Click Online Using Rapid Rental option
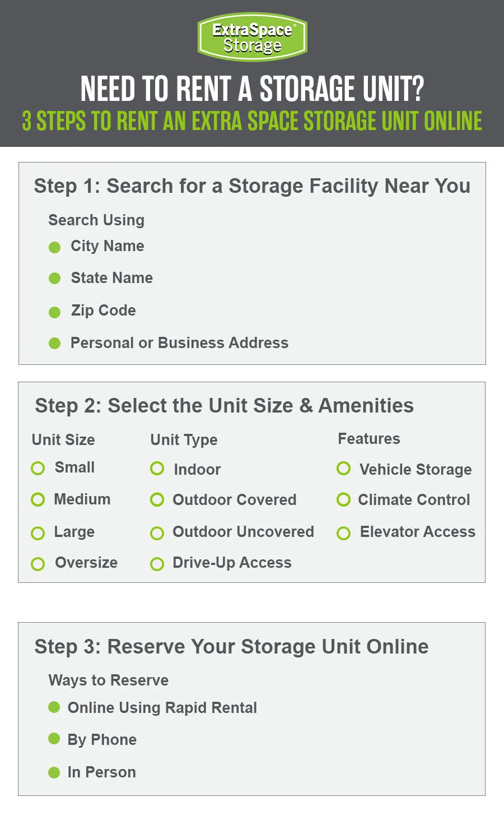 [x=162, y=708]
